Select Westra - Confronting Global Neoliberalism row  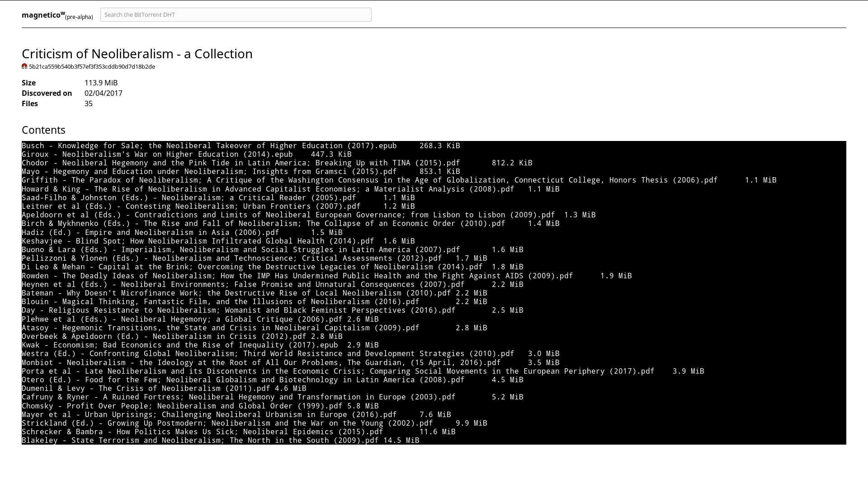click(291, 353)
